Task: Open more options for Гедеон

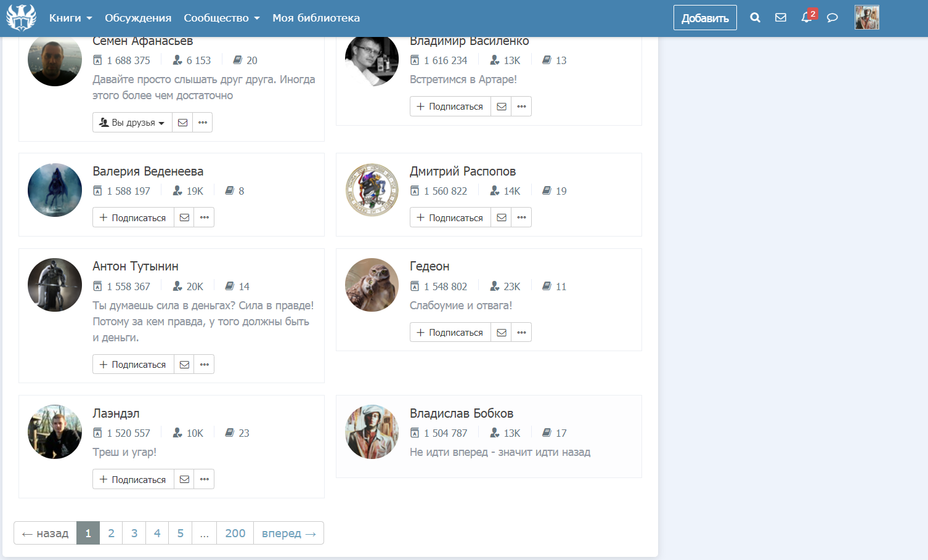Action: (x=521, y=333)
